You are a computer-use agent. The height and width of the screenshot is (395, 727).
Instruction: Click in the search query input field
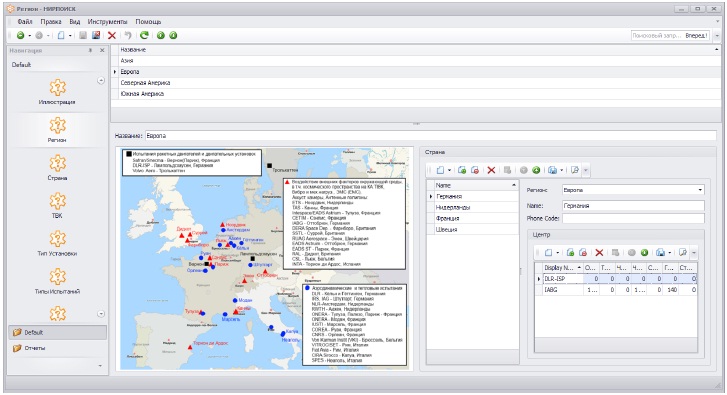tap(657, 36)
